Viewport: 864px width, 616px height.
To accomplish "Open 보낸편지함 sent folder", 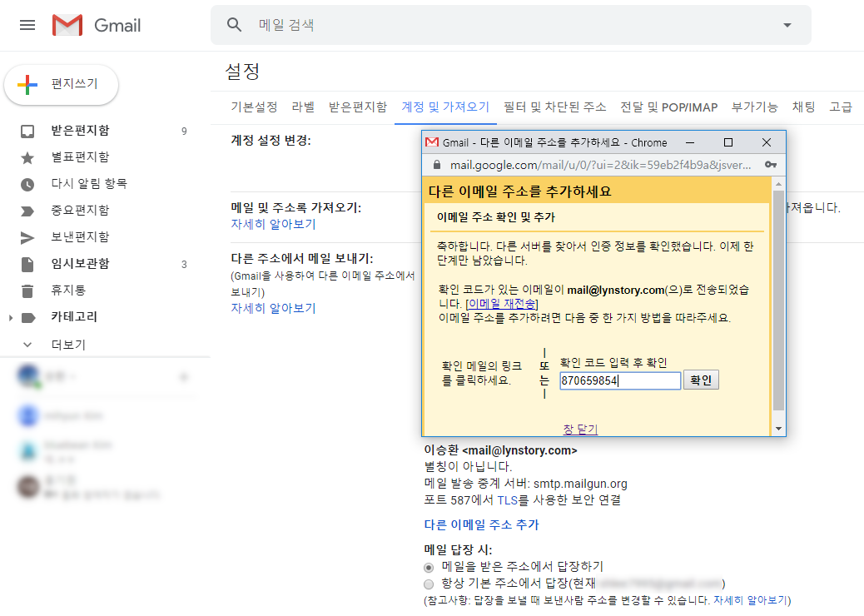I will (81, 237).
